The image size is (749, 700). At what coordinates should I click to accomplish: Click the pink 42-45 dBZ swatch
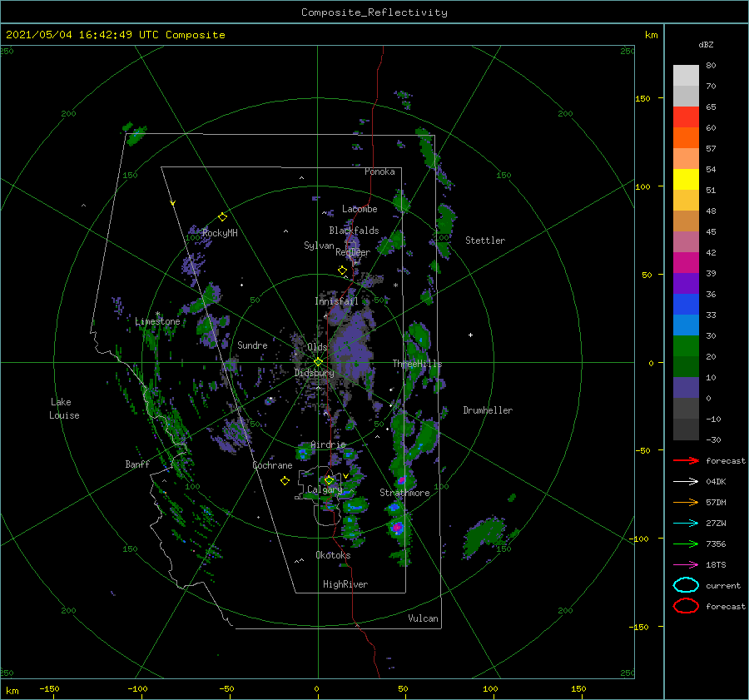pos(686,242)
